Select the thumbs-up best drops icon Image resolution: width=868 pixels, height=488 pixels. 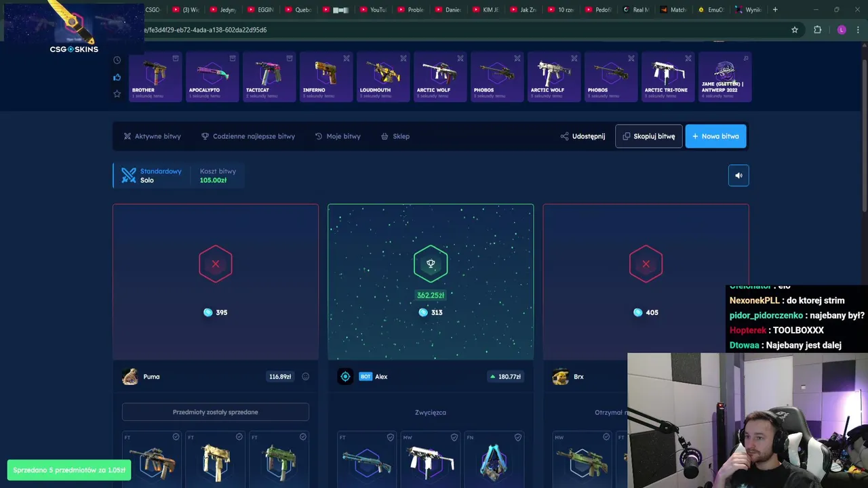(117, 77)
